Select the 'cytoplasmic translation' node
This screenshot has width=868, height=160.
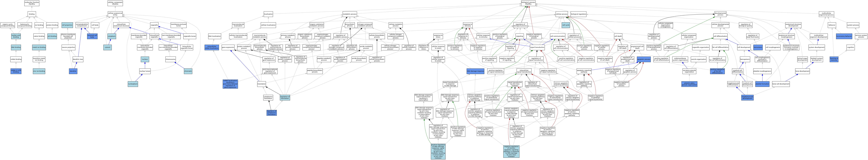[x=268, y=98]
